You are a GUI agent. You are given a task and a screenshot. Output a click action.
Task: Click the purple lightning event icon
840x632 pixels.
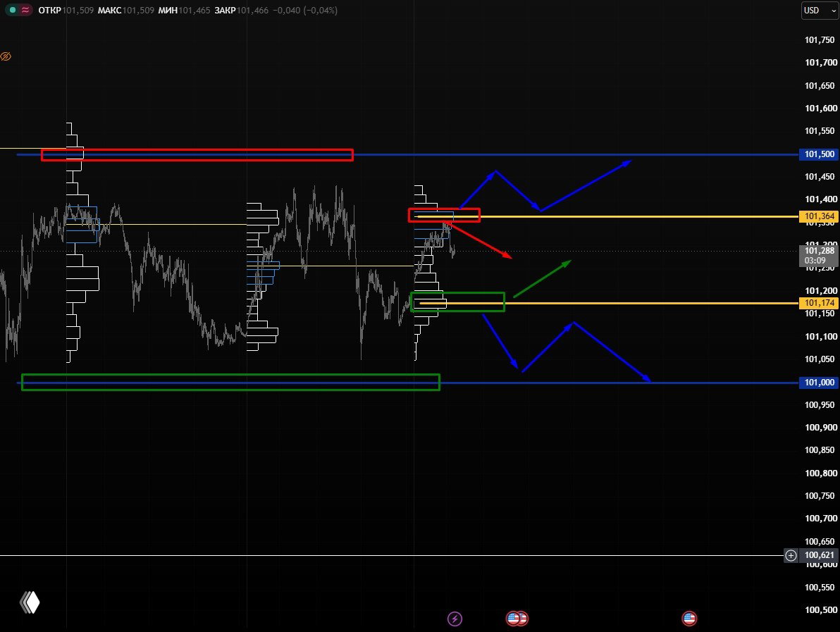(x=455, y=619)
